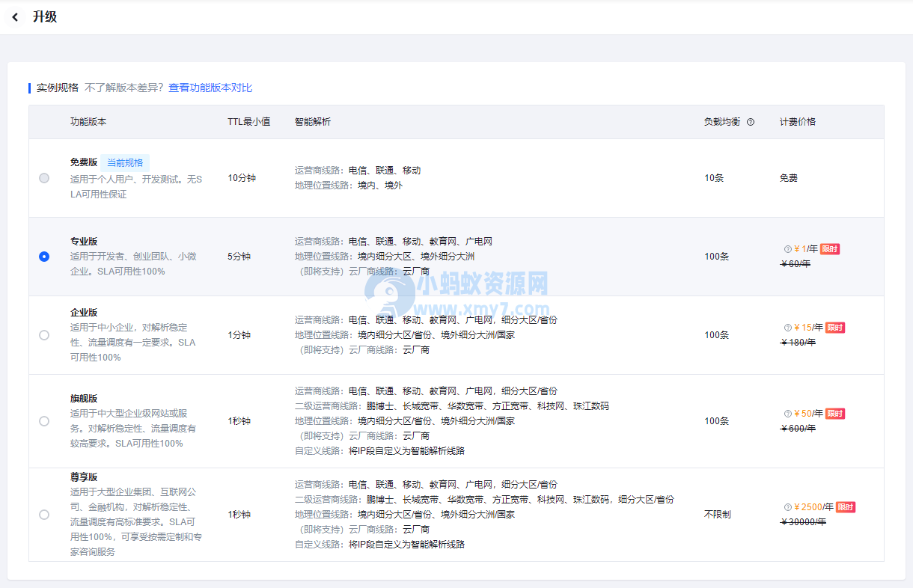Click the 旗舰版 plan name

click(84, 399)
